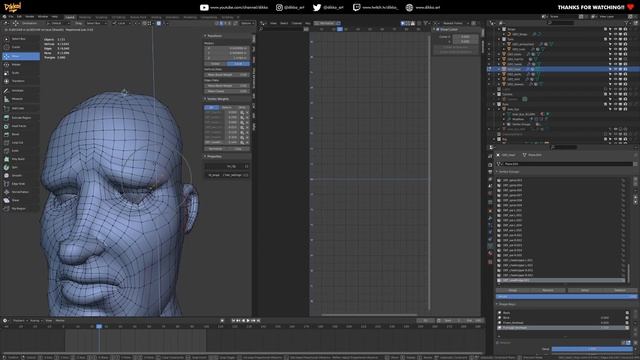Select the Edge Slide tool

[x=20, y=184]
